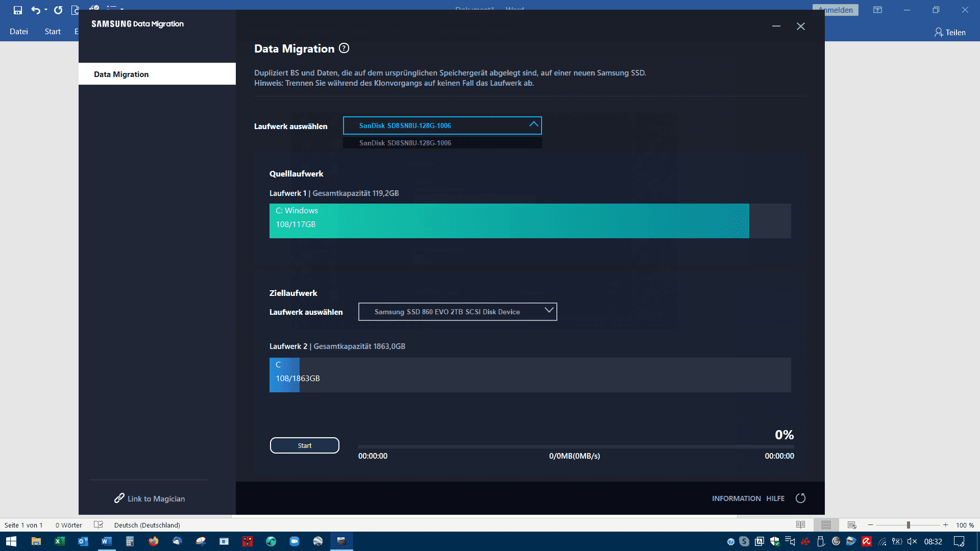Open the Datei menu in Word

(x=19, y=32)
